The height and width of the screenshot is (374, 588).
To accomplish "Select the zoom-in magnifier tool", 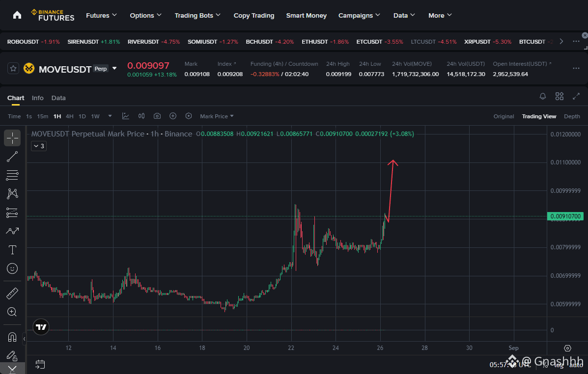I will (12, 312).
